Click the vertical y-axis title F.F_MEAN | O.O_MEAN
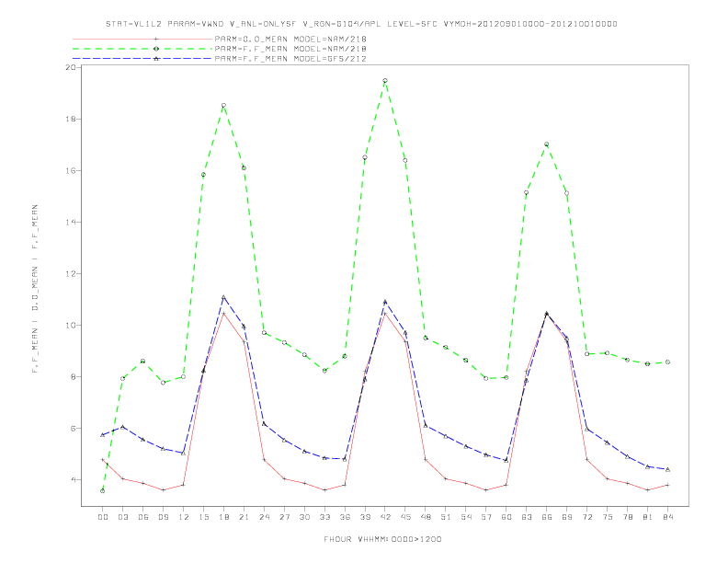Viewport: 728px width, 563px height. (35, 289)
